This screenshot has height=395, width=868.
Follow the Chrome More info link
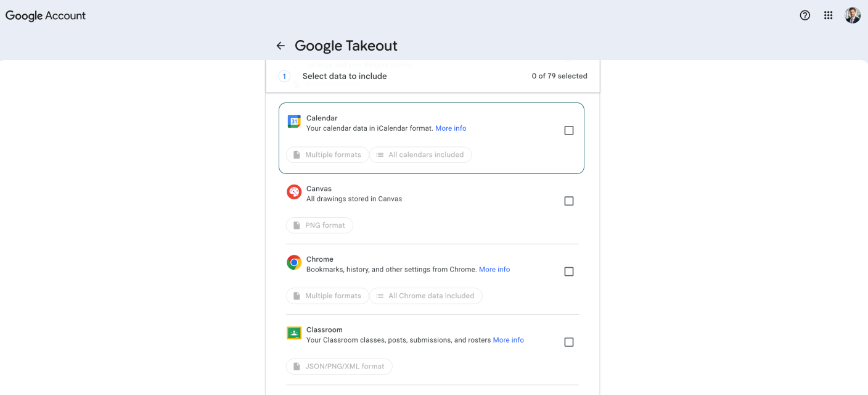pos(494,270)
